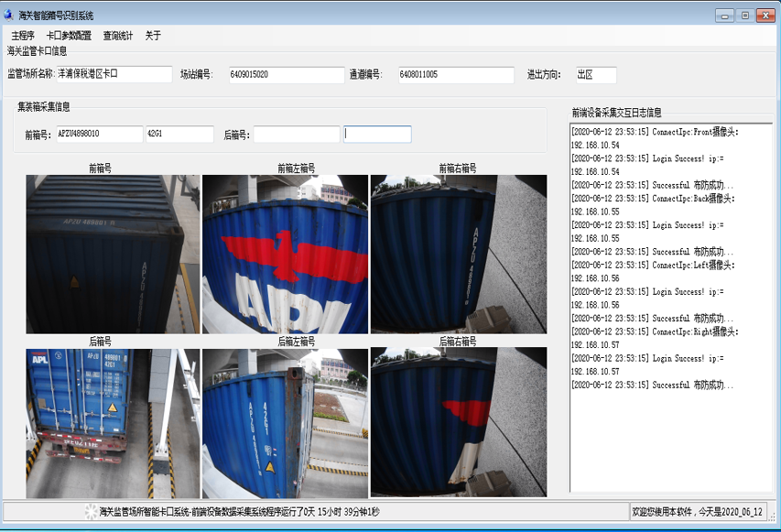Click the ConnectIpc:Left摄像头 log line

[x=653, y=265]
